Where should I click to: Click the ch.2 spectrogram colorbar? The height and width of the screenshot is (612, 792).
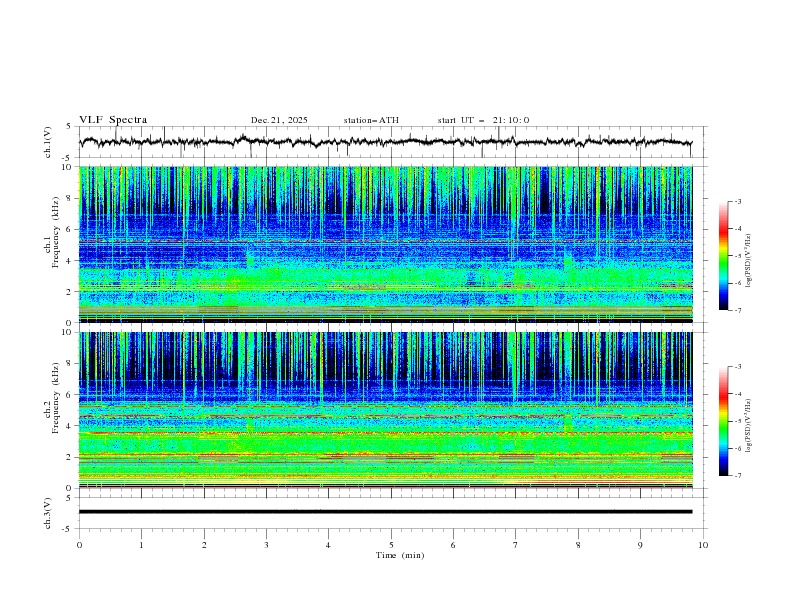(x=723, y=421)
